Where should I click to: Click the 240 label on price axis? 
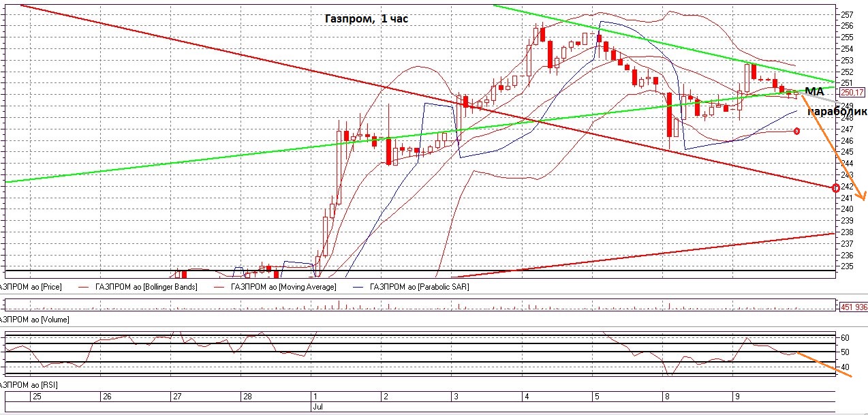click(x=847, y=209)
